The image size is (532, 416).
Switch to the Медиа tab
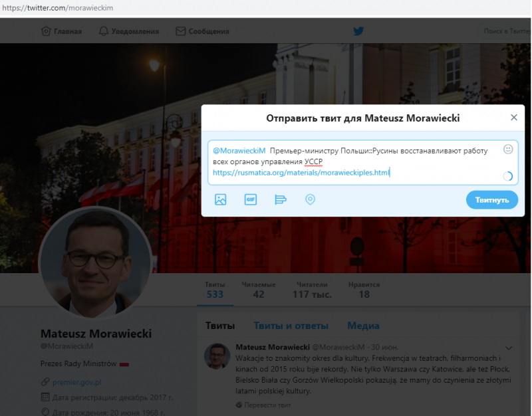tap(363, 326)
